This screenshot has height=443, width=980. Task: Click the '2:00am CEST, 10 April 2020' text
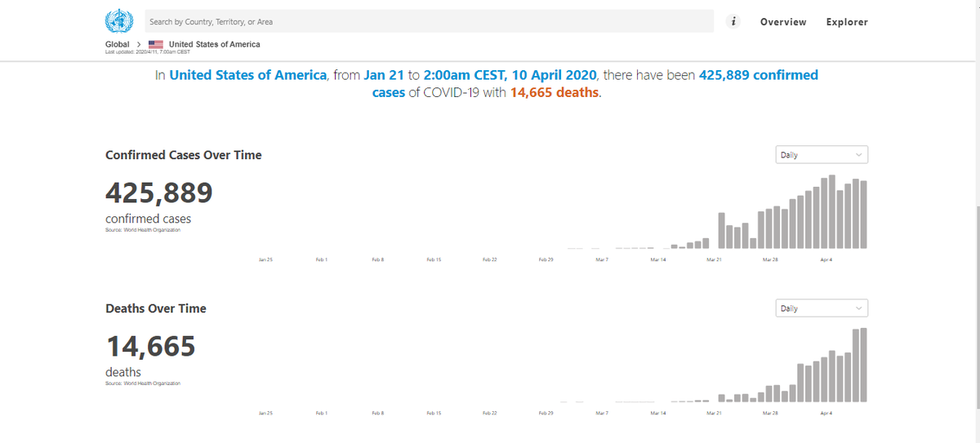[x=511, y=75]
